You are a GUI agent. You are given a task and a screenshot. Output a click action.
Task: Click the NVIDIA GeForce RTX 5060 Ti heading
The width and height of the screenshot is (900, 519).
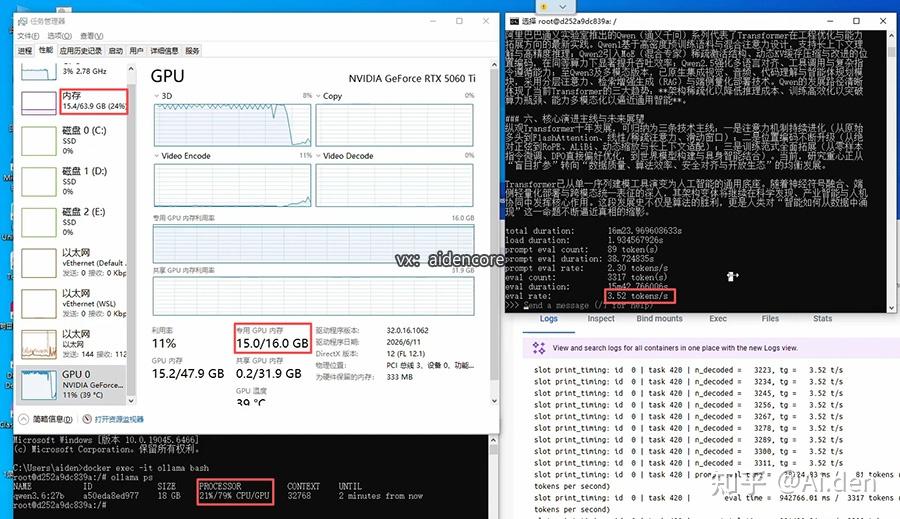pyautogui.click(x=412, y=78)
